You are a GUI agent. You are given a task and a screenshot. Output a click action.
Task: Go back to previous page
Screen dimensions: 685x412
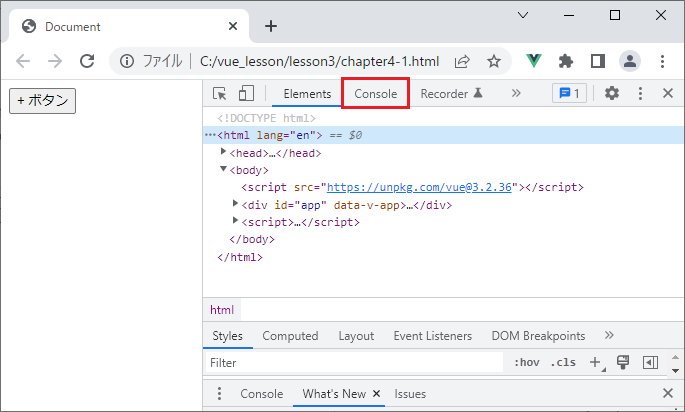click(23, 61)
